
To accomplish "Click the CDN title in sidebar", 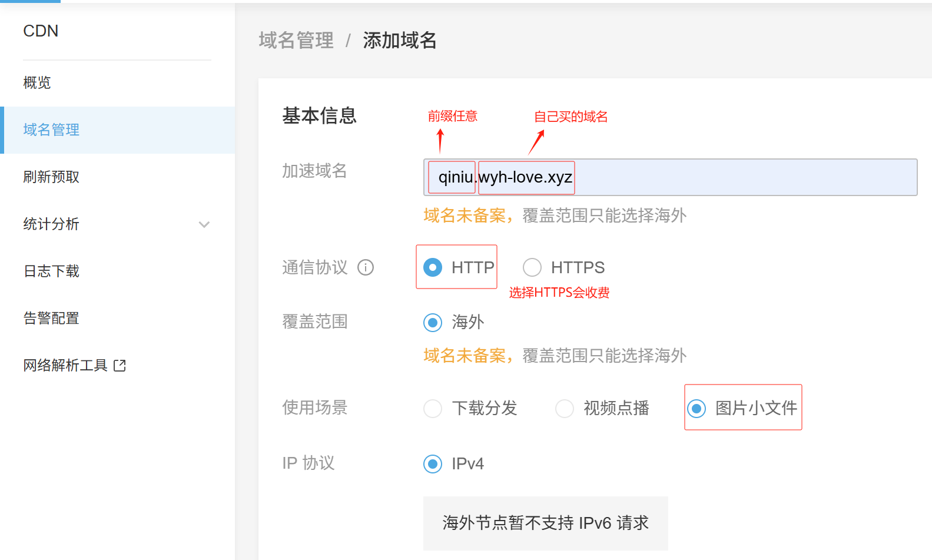I will pyautogui.click(x=41, y=31).
